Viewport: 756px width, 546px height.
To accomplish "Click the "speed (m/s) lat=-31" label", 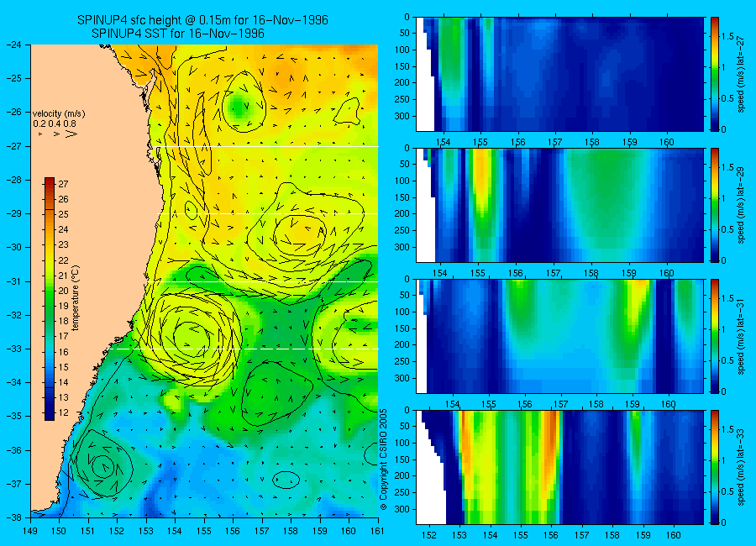I will 742,336.
